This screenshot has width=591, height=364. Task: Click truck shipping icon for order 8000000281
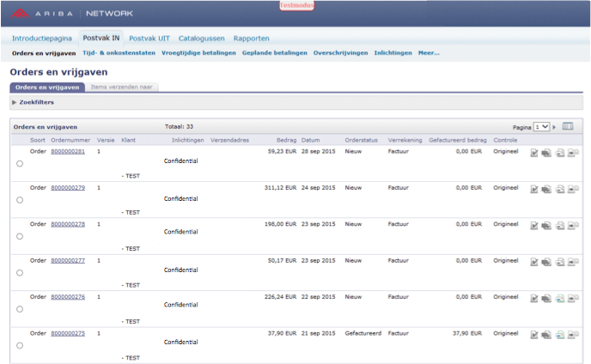546,153
